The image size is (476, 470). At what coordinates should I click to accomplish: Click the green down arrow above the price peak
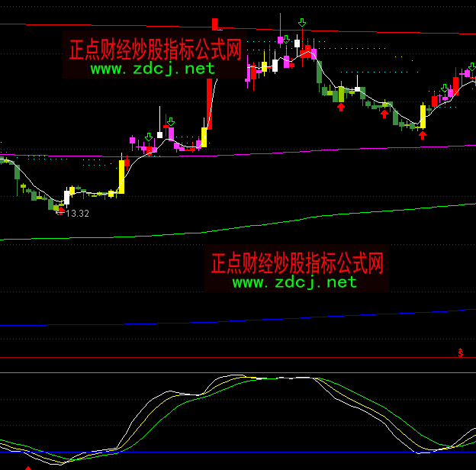point(303,24)
